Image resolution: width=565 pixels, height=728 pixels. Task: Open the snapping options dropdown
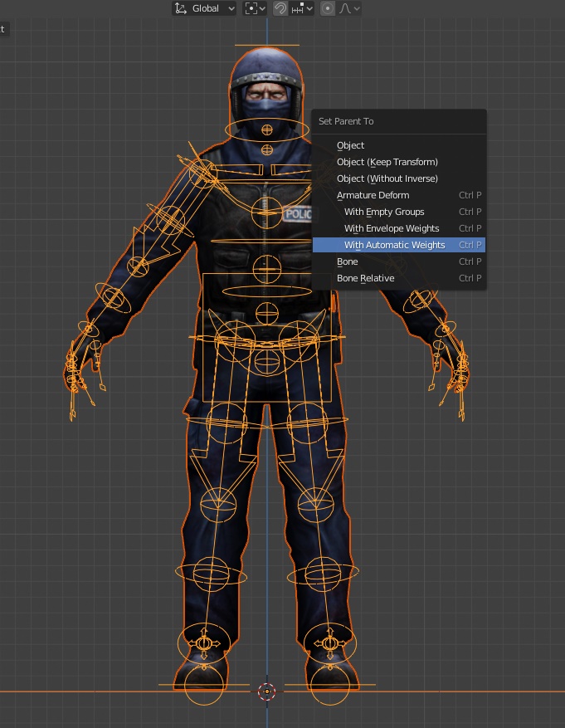[x=301, y=8]
